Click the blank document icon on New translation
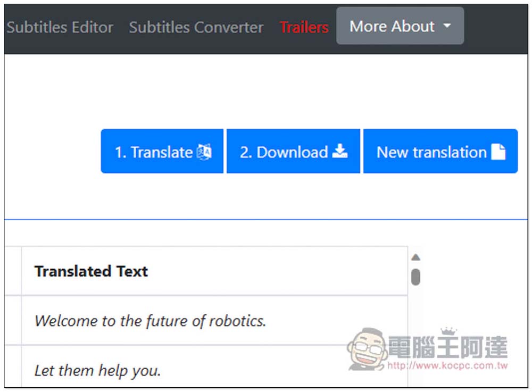This screenshot has width=532, height=392. (x=498, y=152)
